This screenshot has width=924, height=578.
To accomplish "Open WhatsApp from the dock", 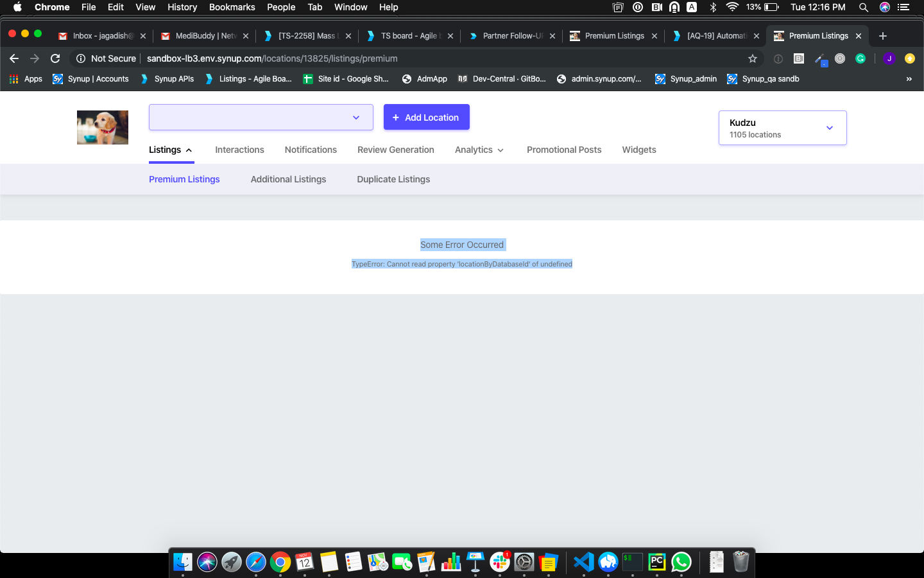I will click(x=681, y=562).
